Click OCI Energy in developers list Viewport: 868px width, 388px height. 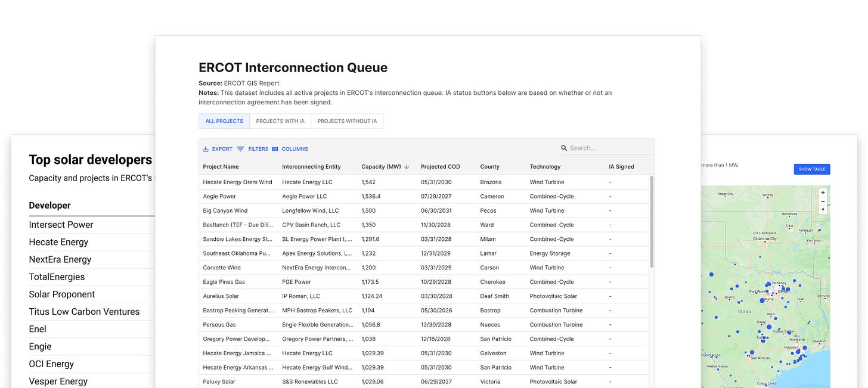(x=51, y=364)
